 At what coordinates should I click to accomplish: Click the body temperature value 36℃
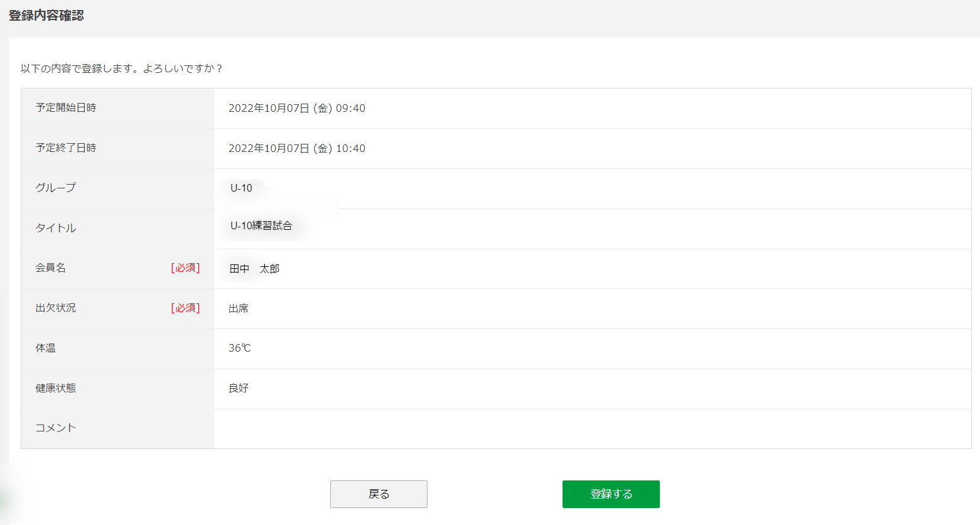tap(239, 348)
